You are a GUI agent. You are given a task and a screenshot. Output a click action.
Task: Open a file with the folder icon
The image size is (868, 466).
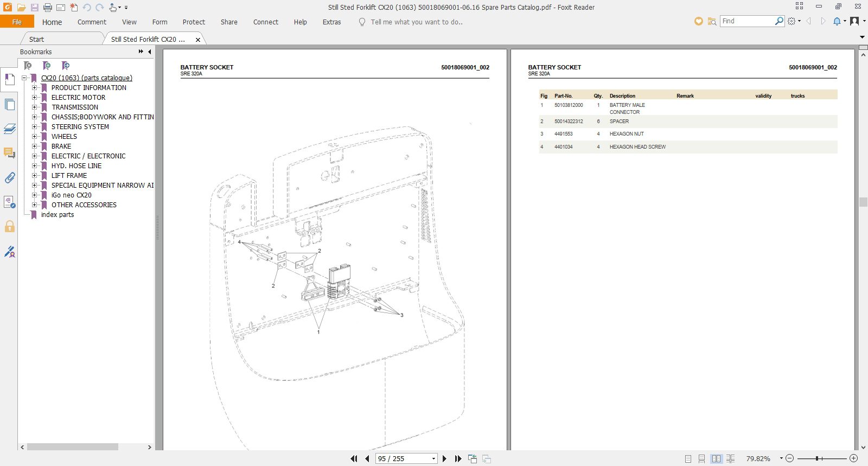pyautogui.click(x=21, y=8)
